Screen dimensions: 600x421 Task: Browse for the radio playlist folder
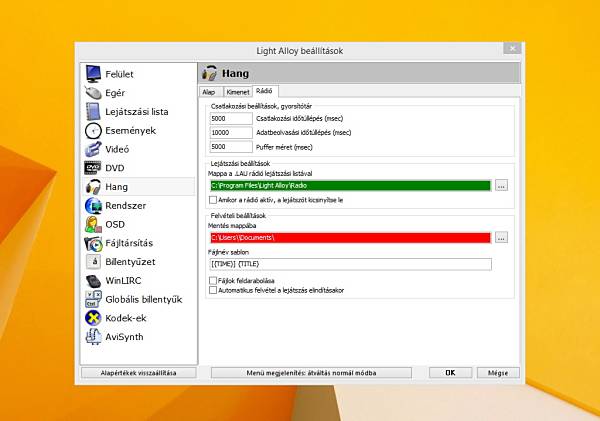(x=501, y=186)
